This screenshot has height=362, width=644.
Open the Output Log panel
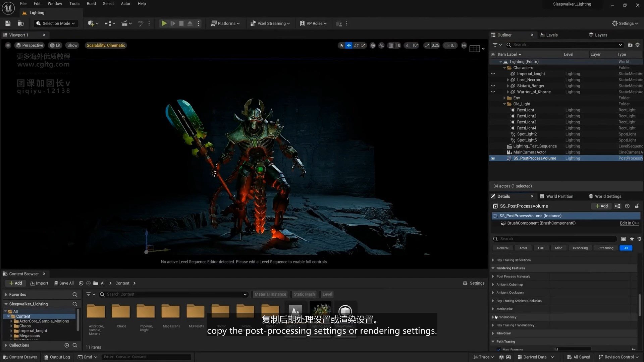57,357
